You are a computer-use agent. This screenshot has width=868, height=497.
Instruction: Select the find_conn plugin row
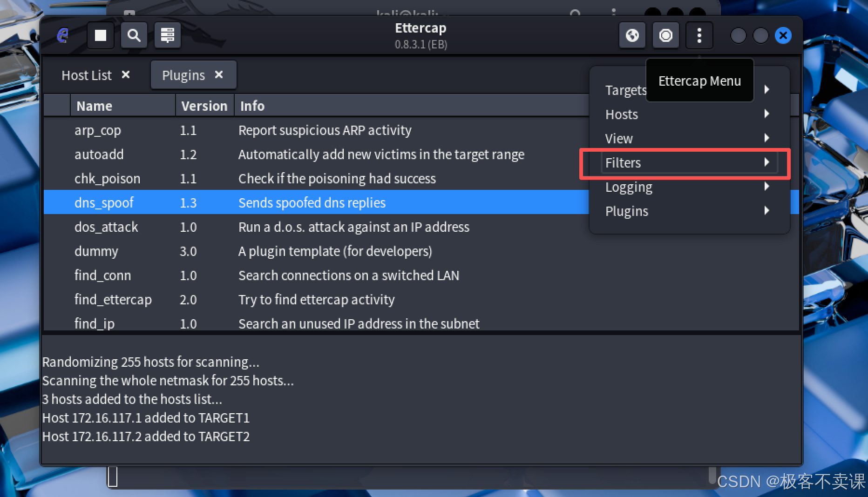coord(421,275)
